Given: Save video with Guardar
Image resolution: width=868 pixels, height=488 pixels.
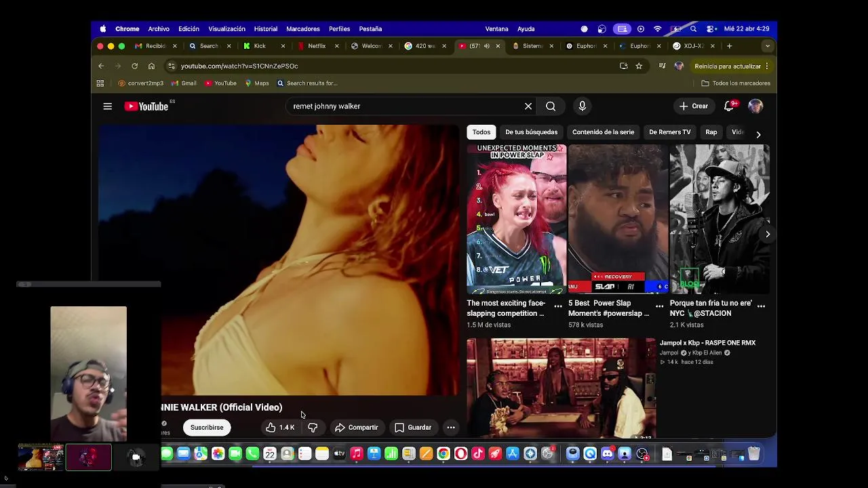Looking at the screenshot, I should pyautogui.click(x=413, y=428).
